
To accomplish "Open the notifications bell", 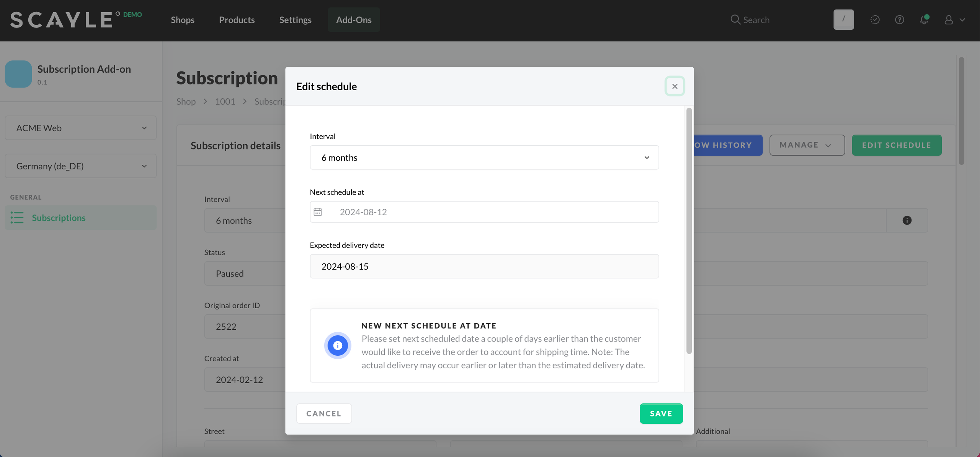I will pos(924,20).
